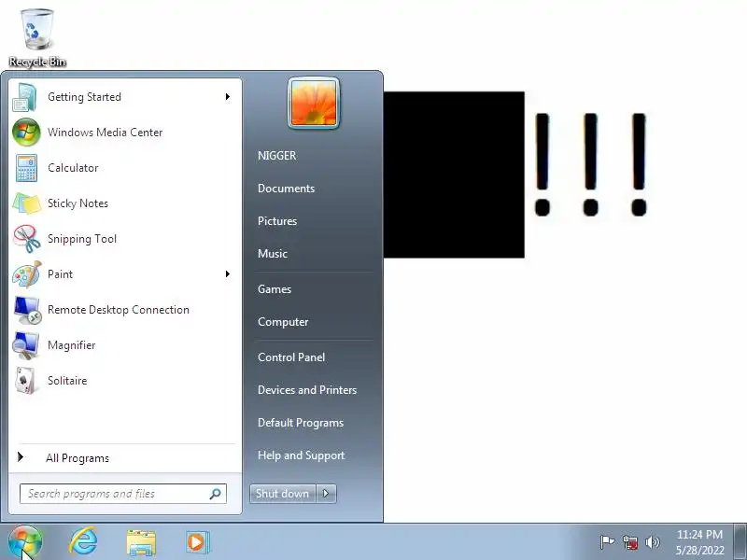The height and width of the screenshot is (560, 747).
Task: Open Getting Started from the Start menu
Action: point(125,97)
